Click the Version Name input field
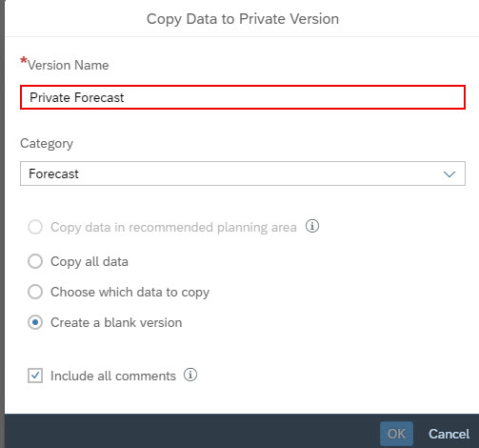Viewport: 479px width, 448px height. click(243, 97)
